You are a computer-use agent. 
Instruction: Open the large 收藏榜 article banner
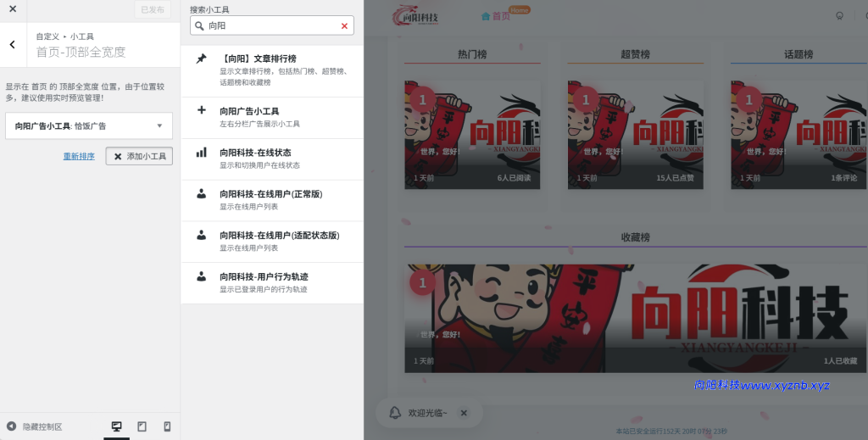tap(636, 318)
